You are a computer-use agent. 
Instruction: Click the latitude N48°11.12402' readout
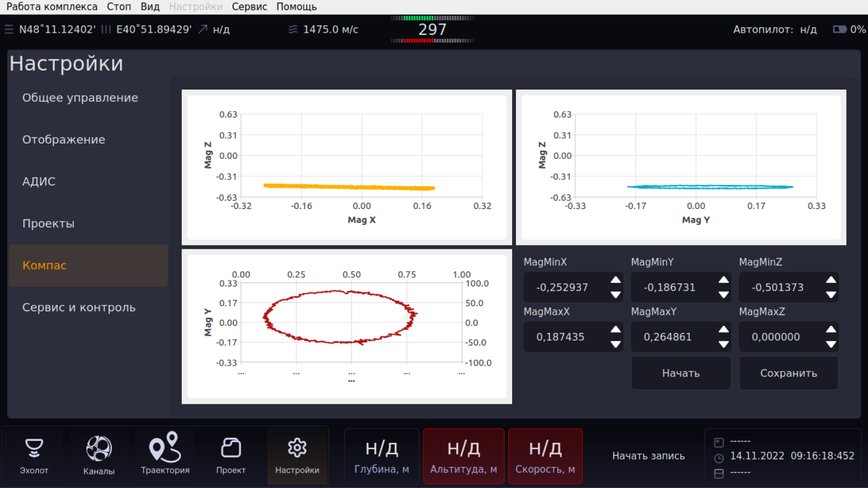[x=57, y=29]
